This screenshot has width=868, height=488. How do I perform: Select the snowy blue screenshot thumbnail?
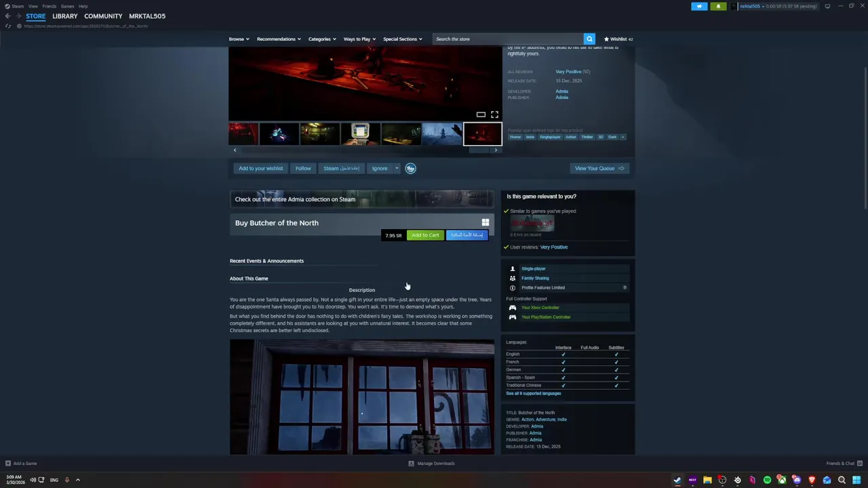(442, 134)
